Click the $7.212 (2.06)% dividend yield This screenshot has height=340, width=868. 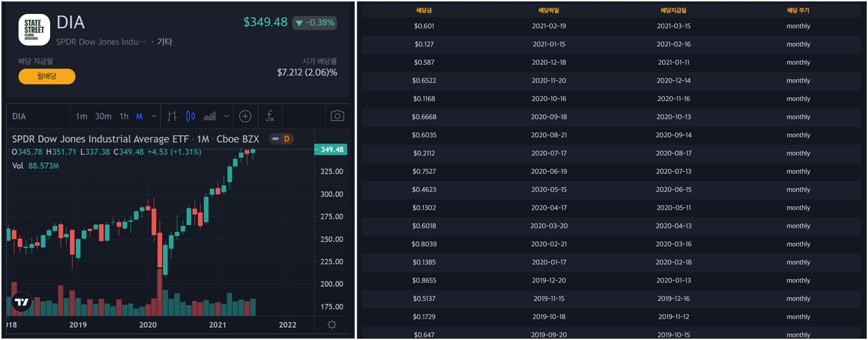point(307,72)
